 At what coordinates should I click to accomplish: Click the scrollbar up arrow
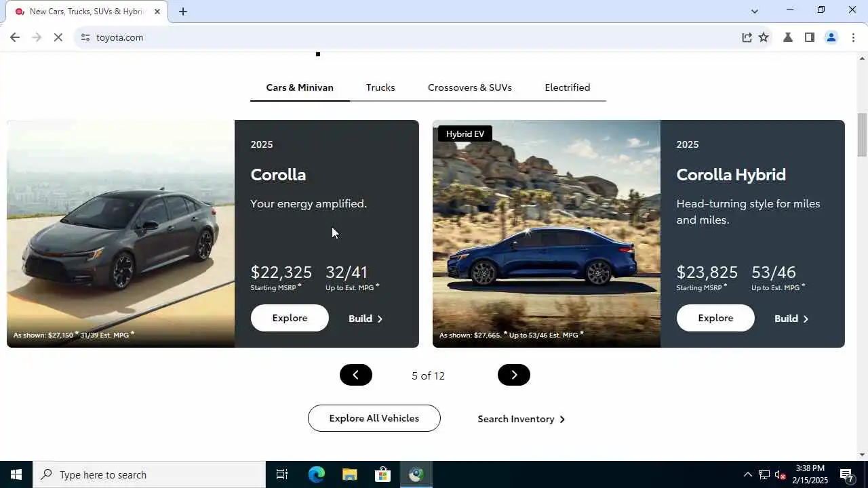coord(862,58)
